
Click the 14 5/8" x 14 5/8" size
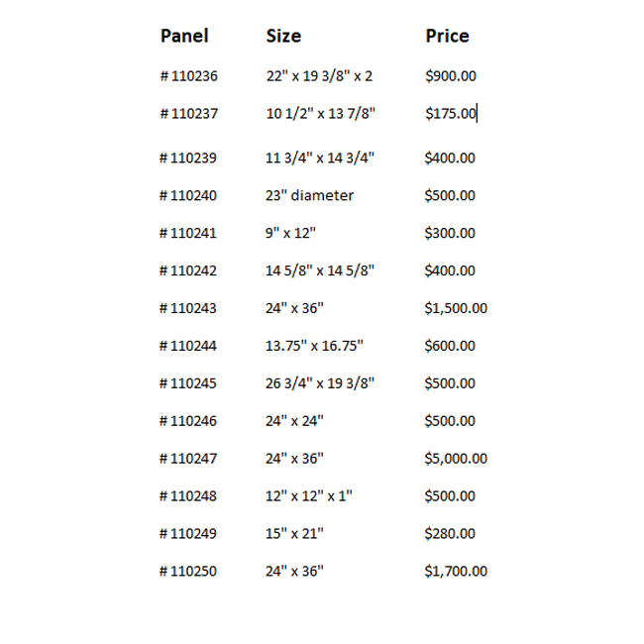tap(320, 270)
